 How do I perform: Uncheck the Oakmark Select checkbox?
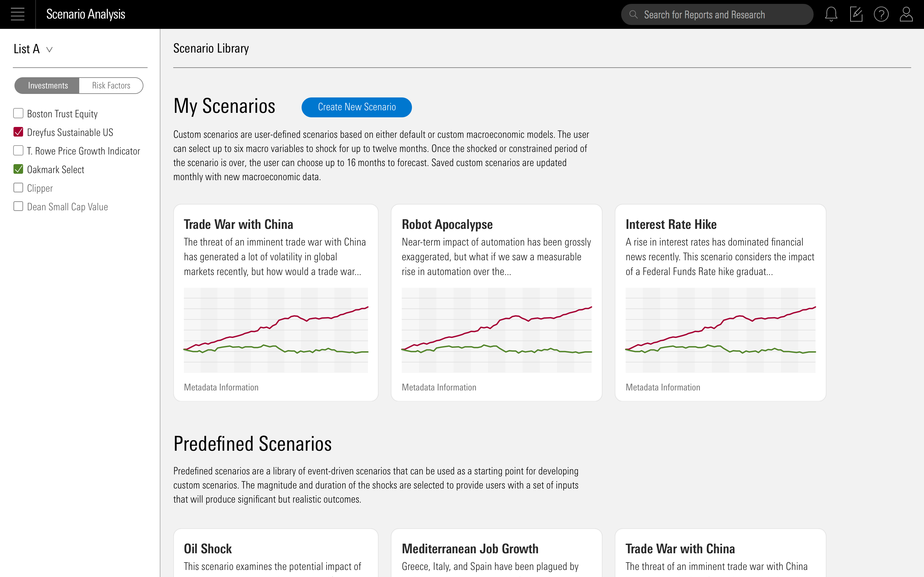[x=18, y=169]
